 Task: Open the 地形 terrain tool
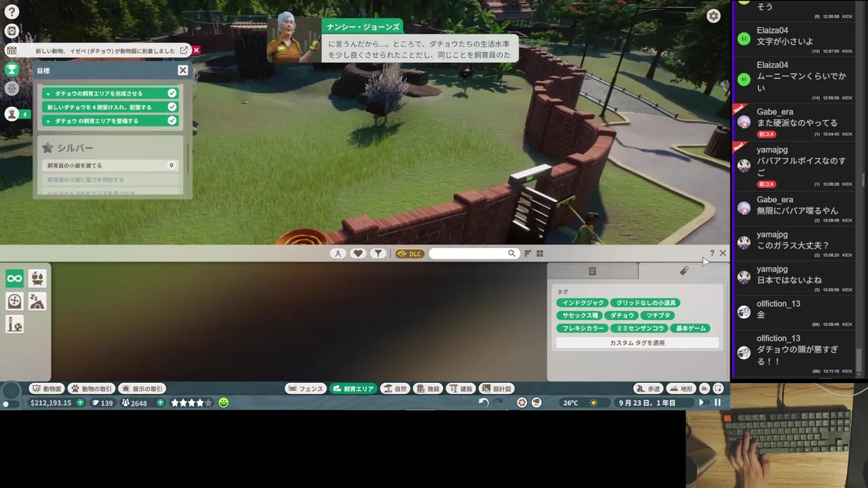coord(681,389)
